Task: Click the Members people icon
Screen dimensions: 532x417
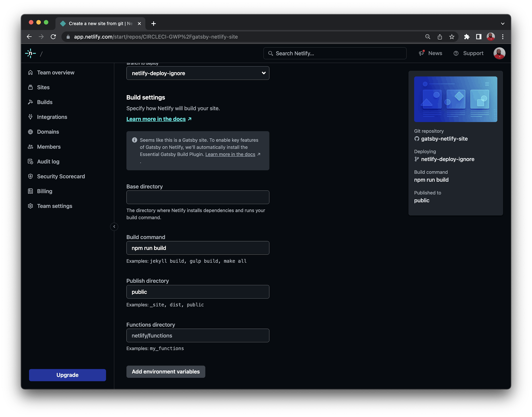Action: tap(31, 146)
